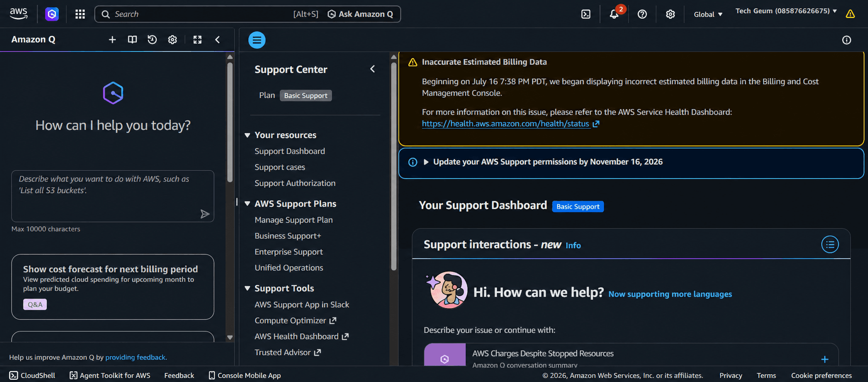868x382 pixels.
Task: Open Agent Toolkit for AWS
Action: click(110, 375)
